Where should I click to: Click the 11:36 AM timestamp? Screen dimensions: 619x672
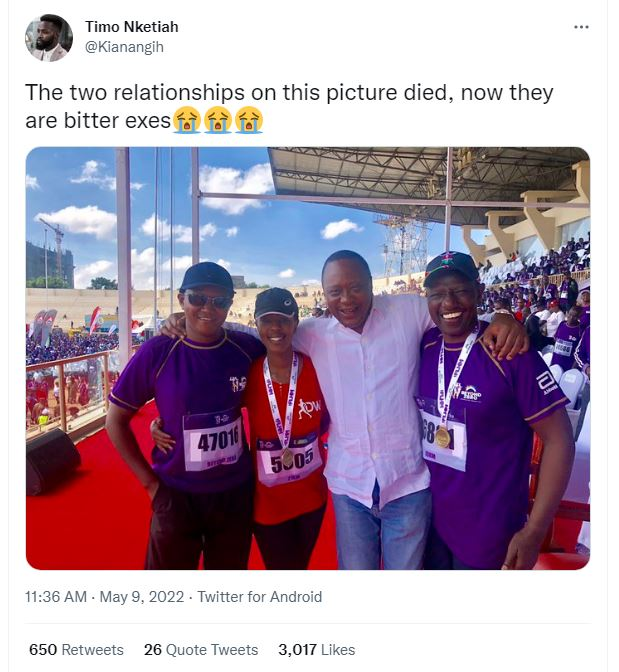(x=56, y=597)
